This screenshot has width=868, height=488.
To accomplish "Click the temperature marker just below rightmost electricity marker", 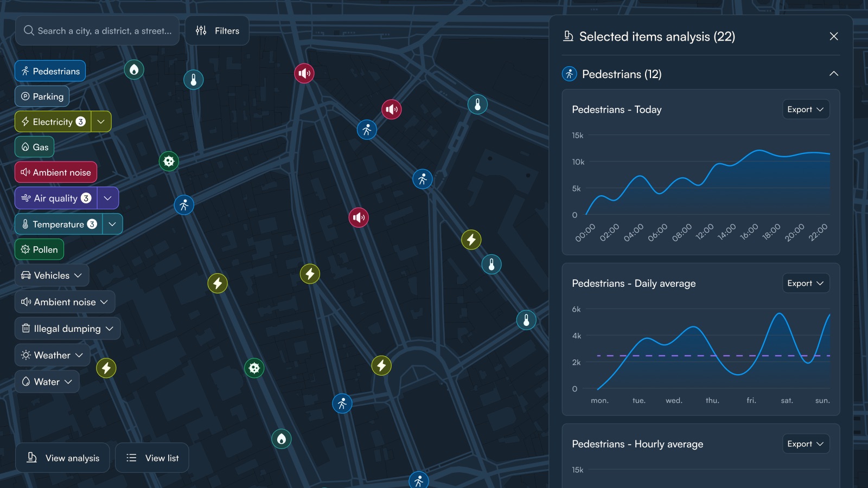I will (x=492, y=265).
